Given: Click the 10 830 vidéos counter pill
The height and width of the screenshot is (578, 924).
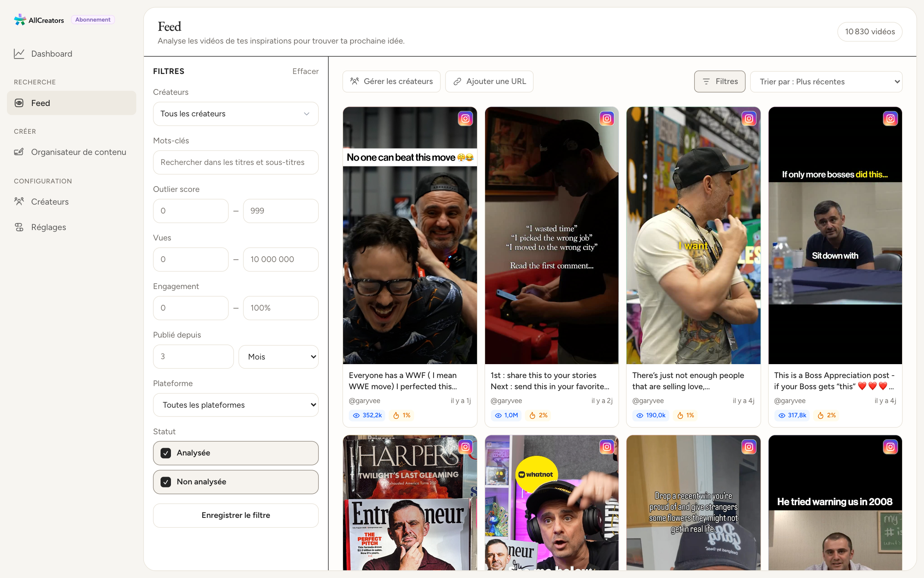Looking at the screenshot, I should click(x=870, y=32).
